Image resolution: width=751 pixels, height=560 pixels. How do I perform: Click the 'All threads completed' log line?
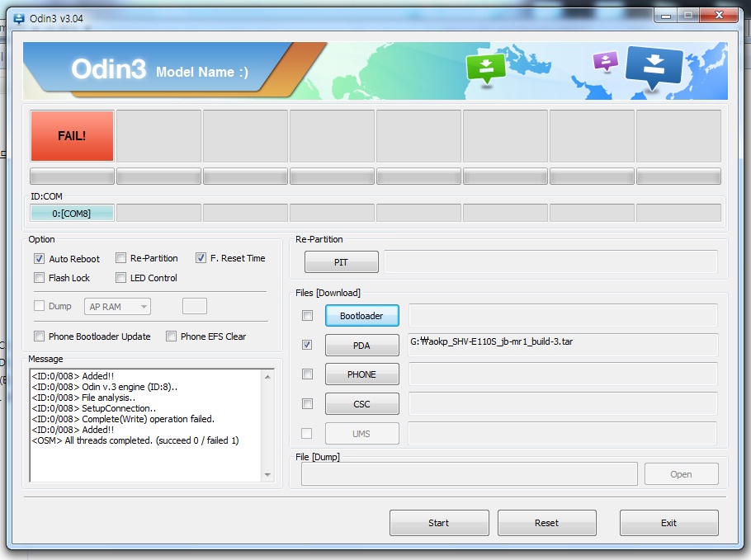(135, 440)
